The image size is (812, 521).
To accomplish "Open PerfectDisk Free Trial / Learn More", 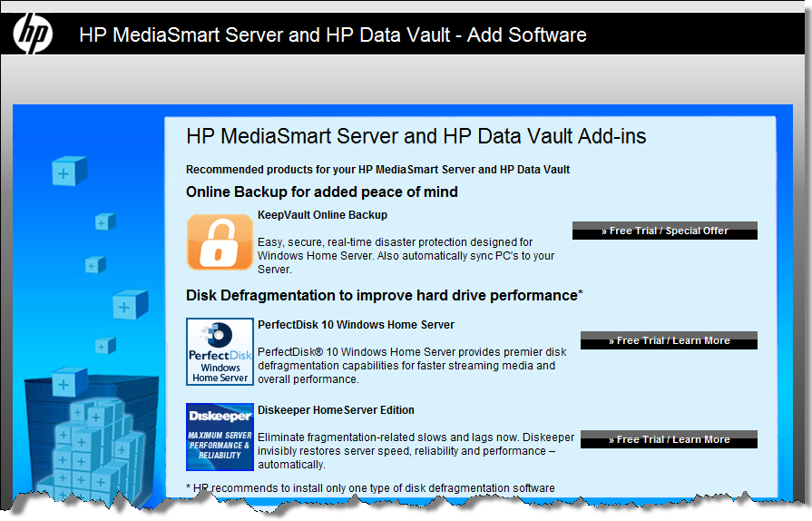I will pyautogui.click(x=669, y=340).
